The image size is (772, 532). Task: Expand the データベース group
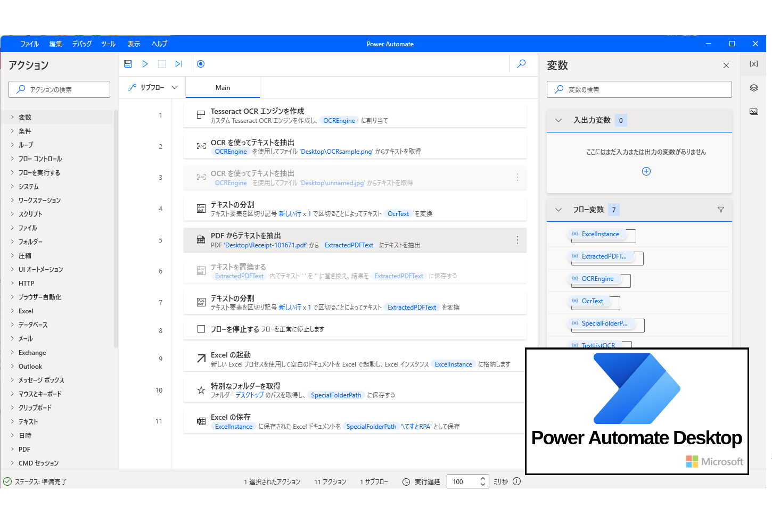click(x=12, y=325)
